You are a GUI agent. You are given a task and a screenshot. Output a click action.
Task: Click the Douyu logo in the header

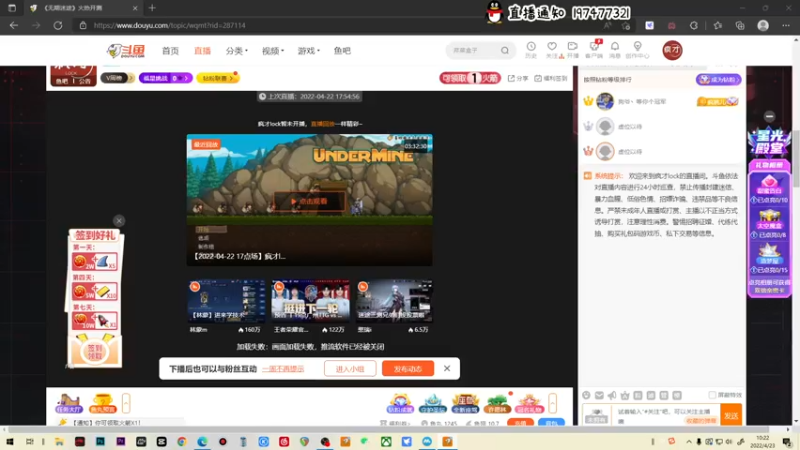click(126, 51)
